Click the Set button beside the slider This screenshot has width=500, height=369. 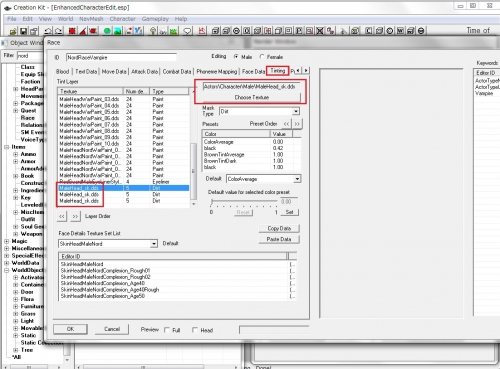click(x=289, y=212)
